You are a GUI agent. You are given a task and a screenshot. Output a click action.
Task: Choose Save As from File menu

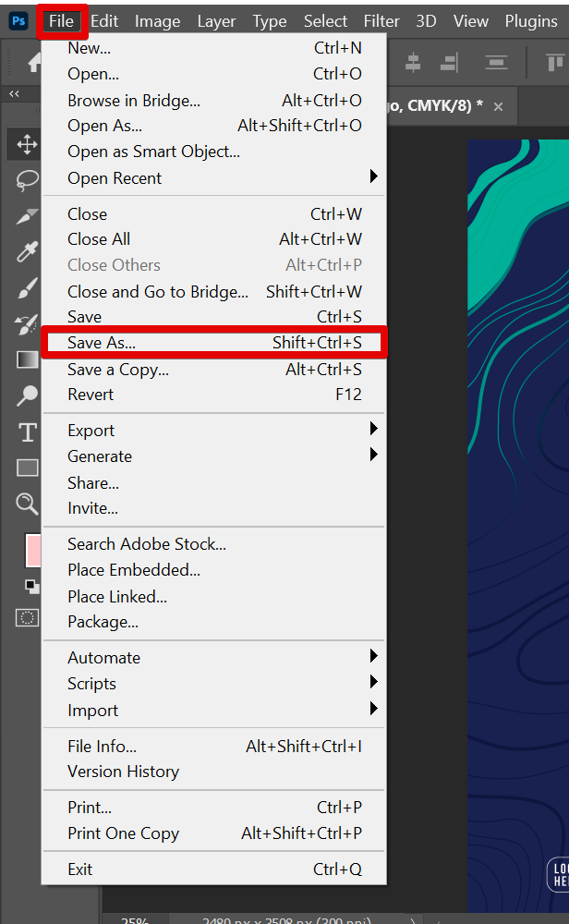(212, 343)
